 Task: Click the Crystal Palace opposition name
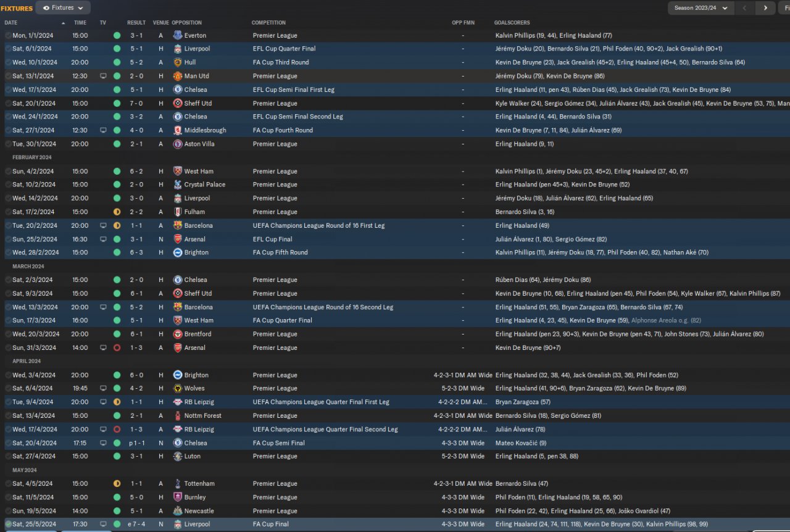[205, 185]
